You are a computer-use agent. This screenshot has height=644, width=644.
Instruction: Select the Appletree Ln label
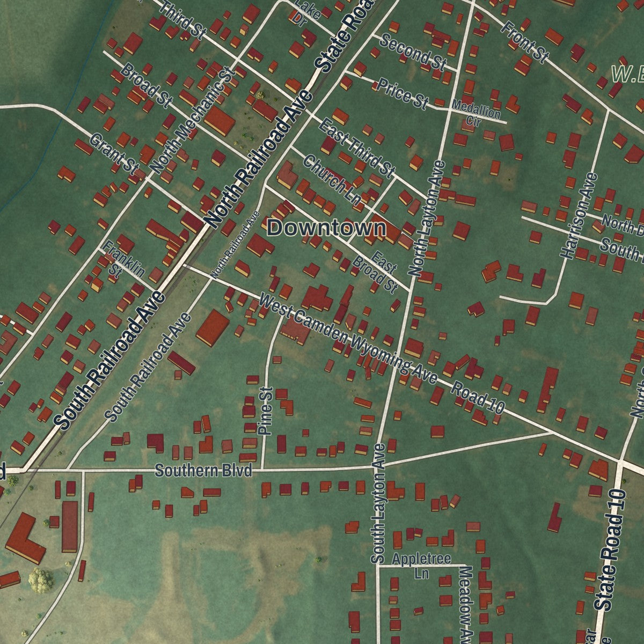click(421, 566)
